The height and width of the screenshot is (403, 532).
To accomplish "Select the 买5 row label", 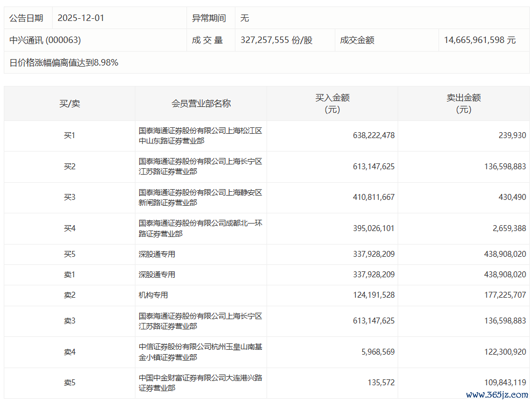I will pyautogui.click(x=69, y=254).
